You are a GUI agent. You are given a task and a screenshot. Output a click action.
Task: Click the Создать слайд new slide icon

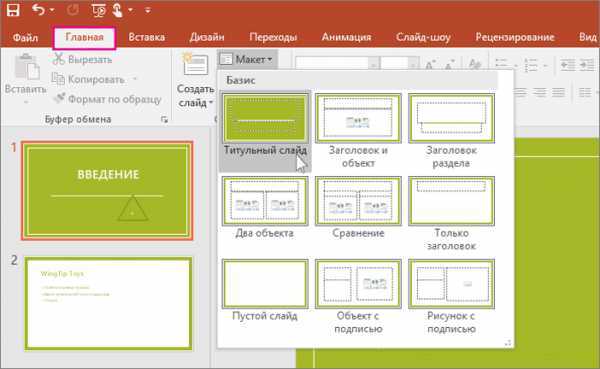tap(196, 64)
